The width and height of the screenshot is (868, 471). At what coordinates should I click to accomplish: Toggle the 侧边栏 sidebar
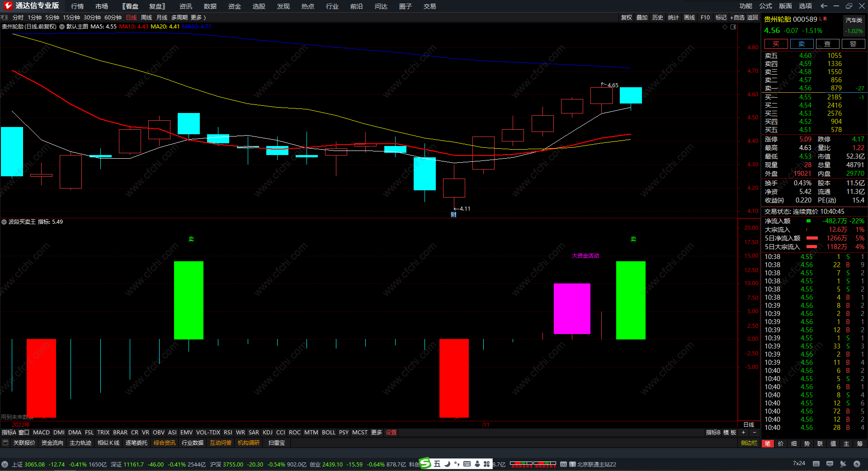[749, 443]
